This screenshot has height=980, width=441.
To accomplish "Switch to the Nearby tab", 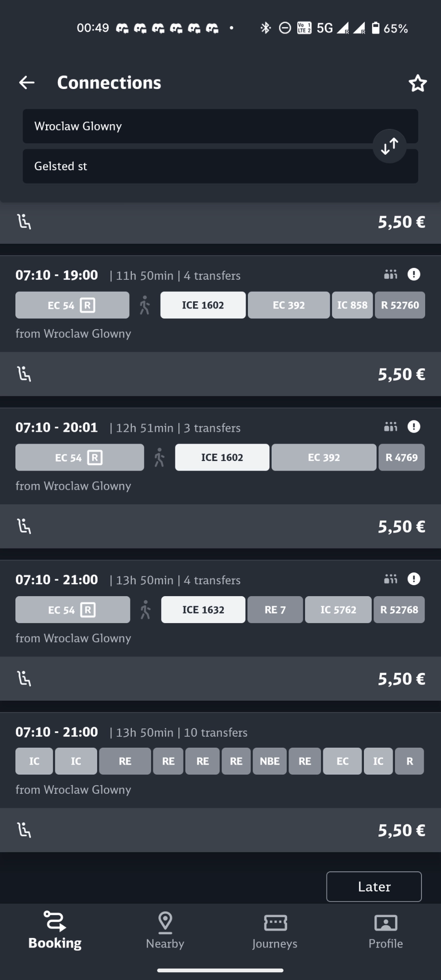I will tap(165, 930).
